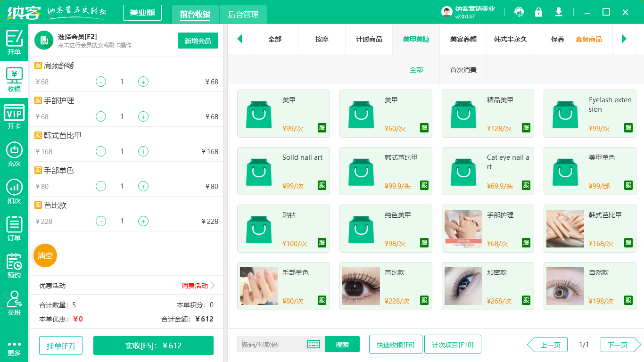Select the 首次消费 filter option
This screenshot has width=644, height=362.
[464, 69]
